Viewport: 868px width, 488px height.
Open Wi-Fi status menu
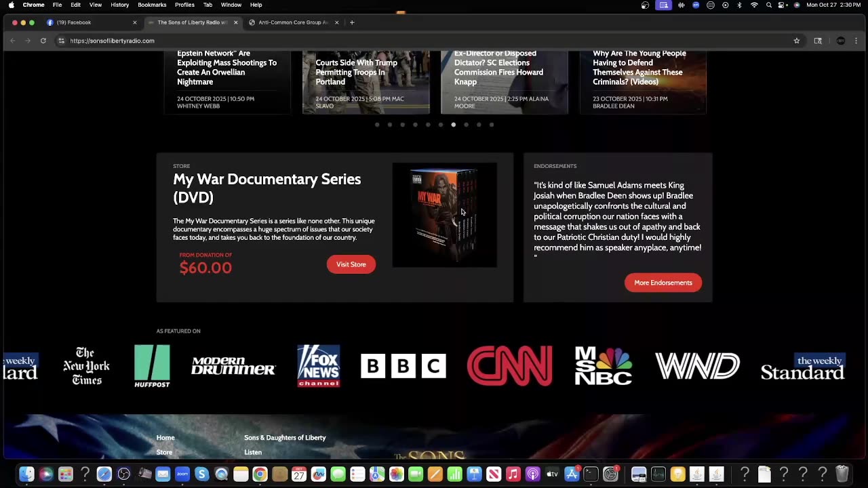754,5
